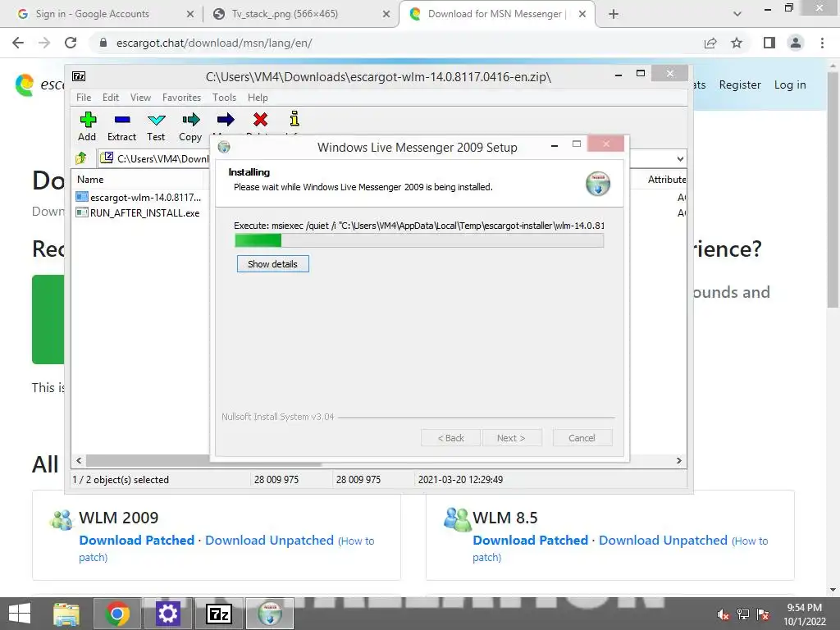Click the < Back button in Setup
840x630 pixels.
point(450,438)
